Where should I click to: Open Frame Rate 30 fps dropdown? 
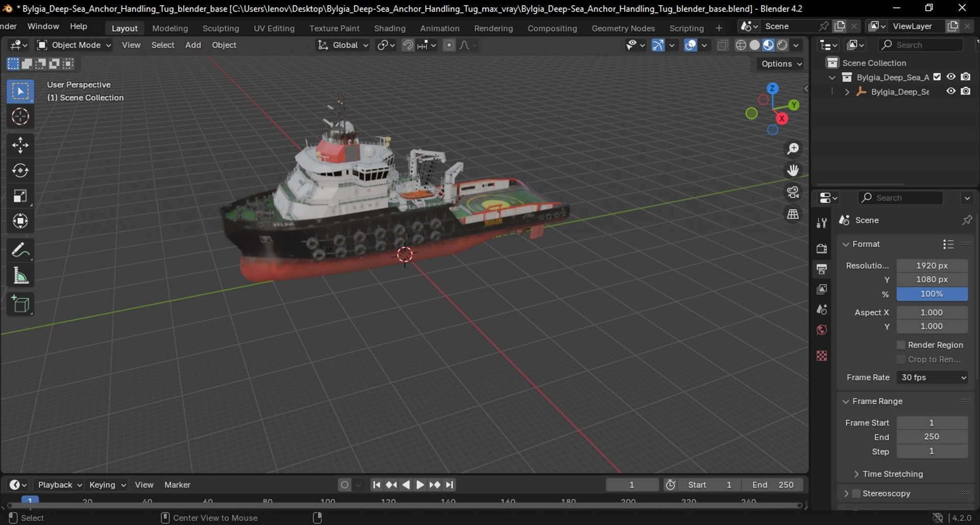[x=933, y=377]
